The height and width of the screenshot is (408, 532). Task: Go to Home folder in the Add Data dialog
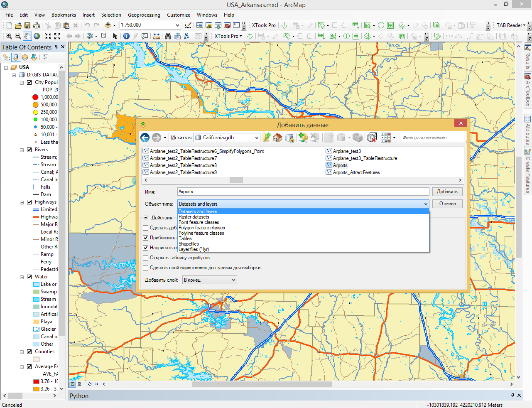[277, 138]
